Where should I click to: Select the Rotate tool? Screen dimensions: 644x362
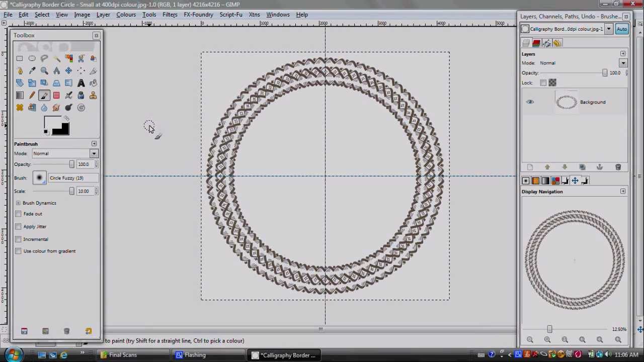tap(20, 83)
